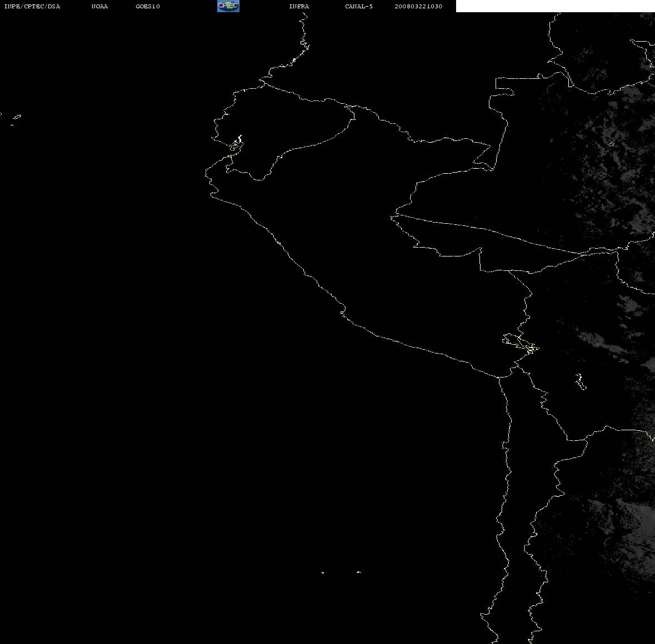Click the left small Pacific island off Chile
Viewport: 655px width, 644px height.
(322, 572)
